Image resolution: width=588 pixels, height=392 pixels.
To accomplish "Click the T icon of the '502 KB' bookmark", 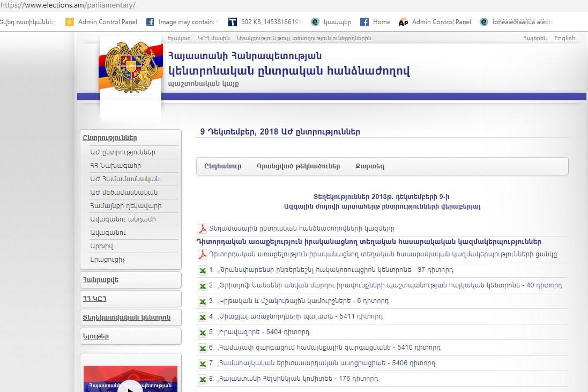I will pos(233,22).
